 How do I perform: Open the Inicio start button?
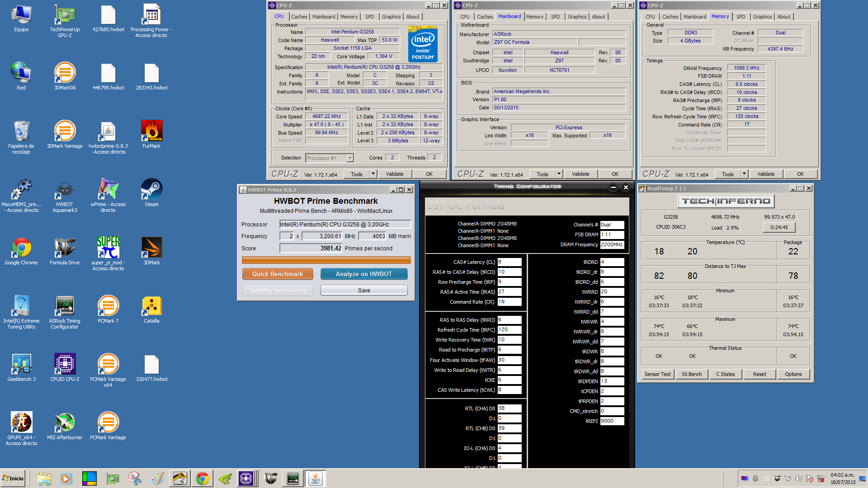(x=13, y=479)
